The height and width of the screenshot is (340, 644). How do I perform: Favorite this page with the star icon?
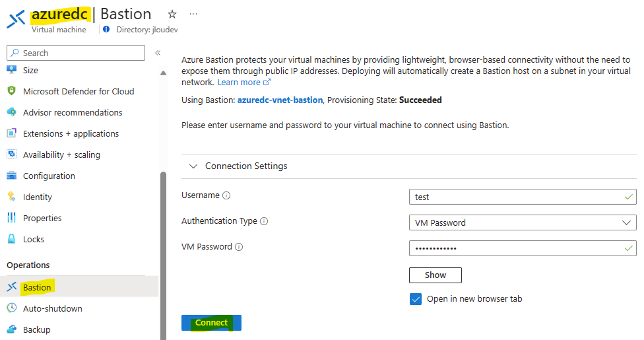click(172, 15)
